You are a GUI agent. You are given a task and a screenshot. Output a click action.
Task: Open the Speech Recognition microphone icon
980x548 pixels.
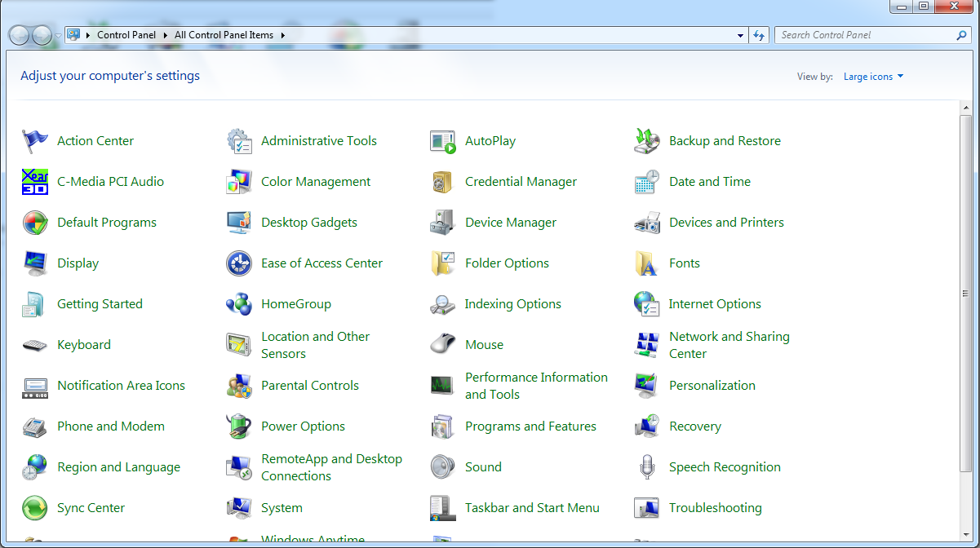click(647, 467)
